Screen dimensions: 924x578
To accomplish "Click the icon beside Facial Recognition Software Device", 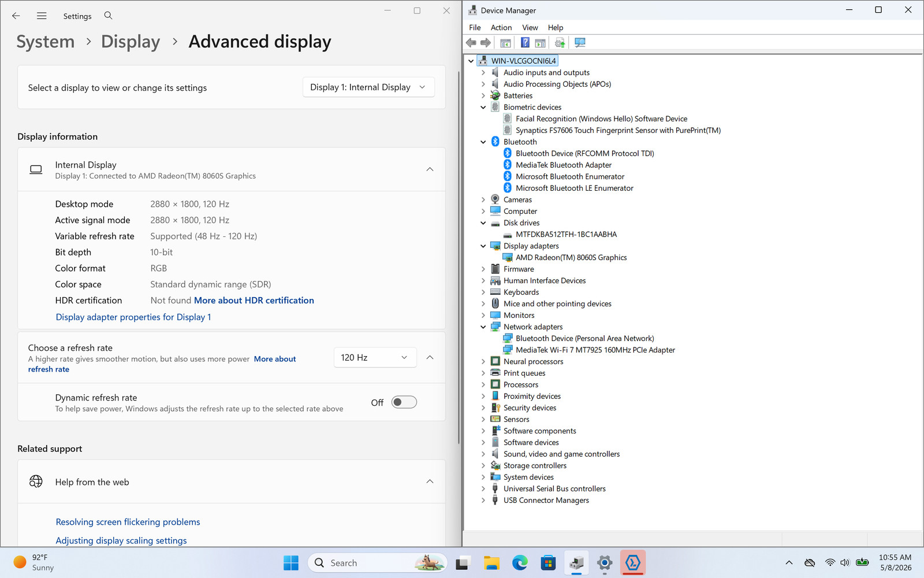I will pyautogui.click(x=508, y=118).
